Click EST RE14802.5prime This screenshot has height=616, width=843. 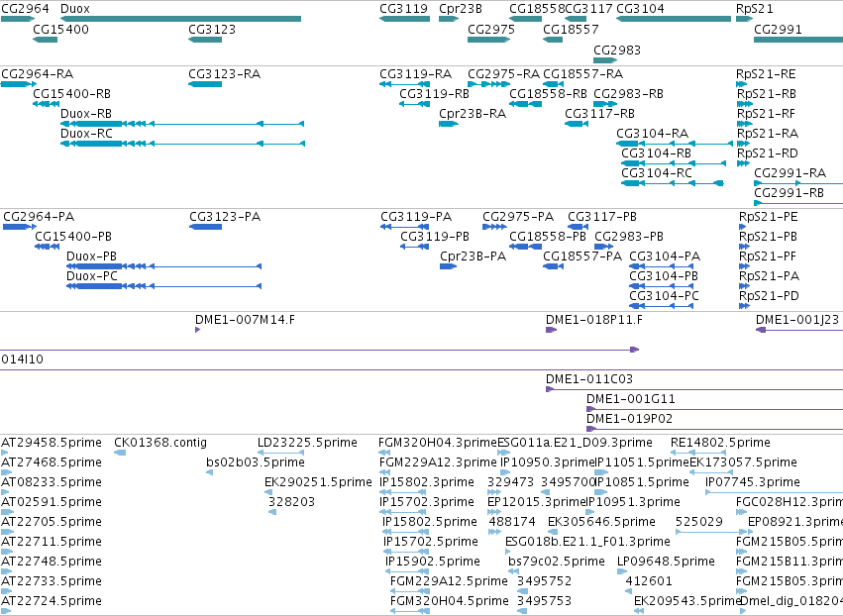coord(720,443)
